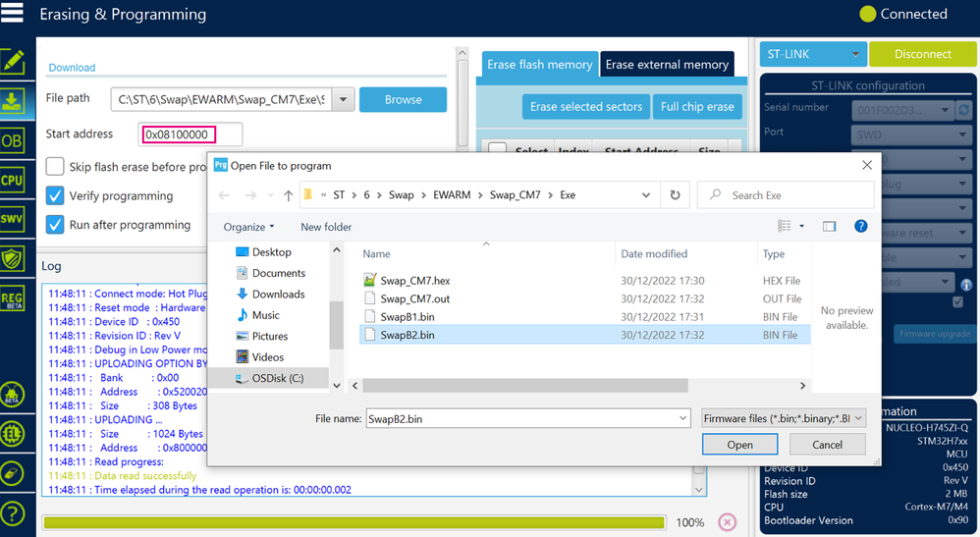
Task: Select Downloads in the navigation pane
Action: tap(278, 294)
